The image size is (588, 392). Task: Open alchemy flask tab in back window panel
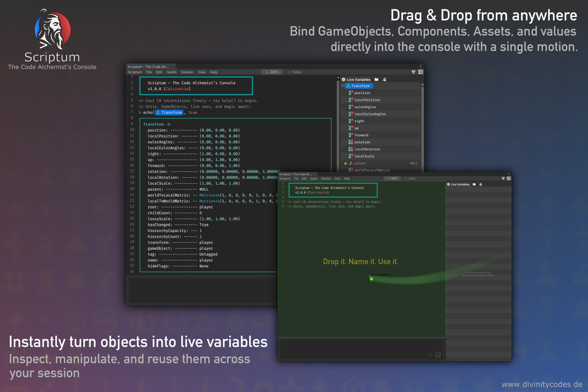(x=384, y=80)
